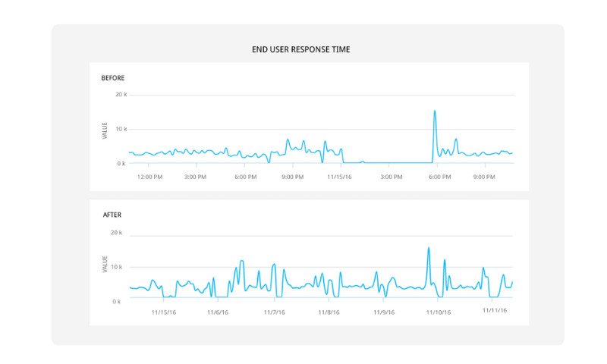This screenshot has width=607, height=364.
Task: Click the highest peak in AFTER chart
Action: (429, 248)
